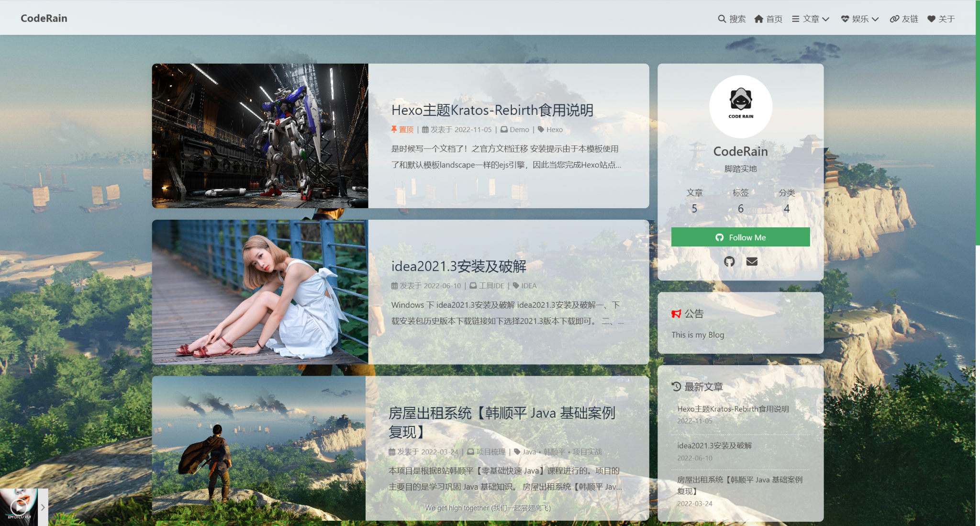Open the GitHub profile icon under Follow Me

click(729, 261)
